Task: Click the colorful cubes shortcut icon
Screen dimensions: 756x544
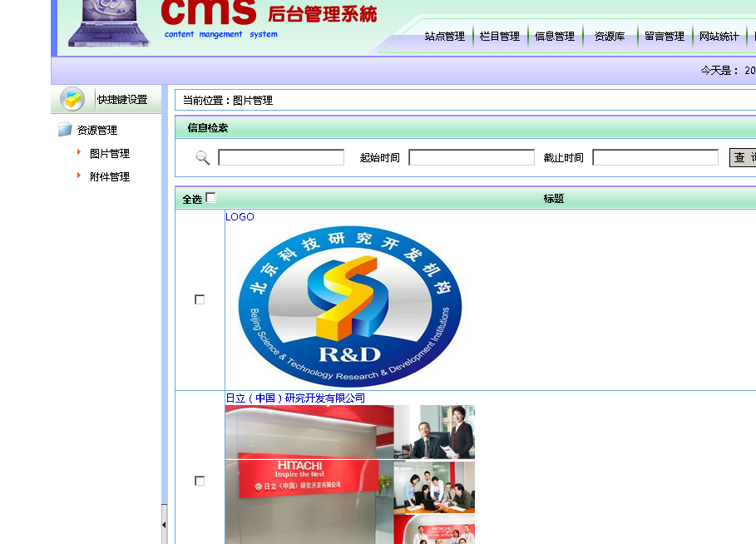Action: tap(72, 99)
